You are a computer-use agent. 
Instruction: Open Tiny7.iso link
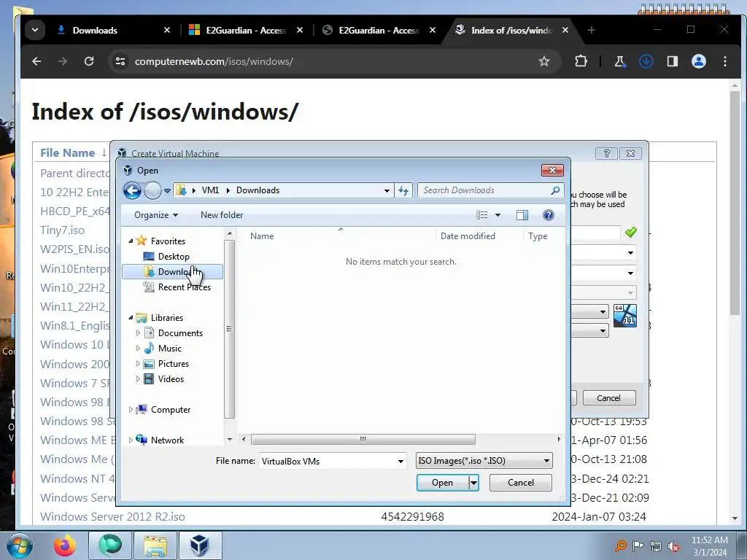click(63, 230)
